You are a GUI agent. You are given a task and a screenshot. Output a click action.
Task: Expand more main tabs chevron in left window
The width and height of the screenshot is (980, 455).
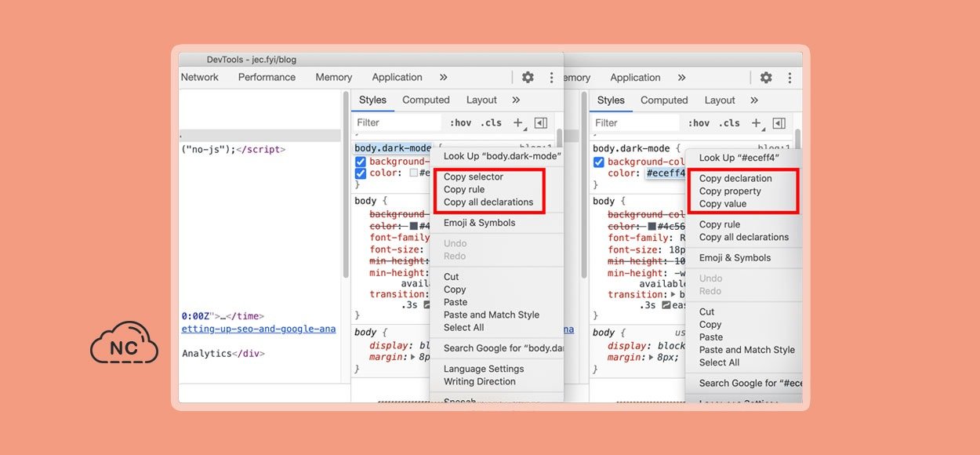coord(443,77)
